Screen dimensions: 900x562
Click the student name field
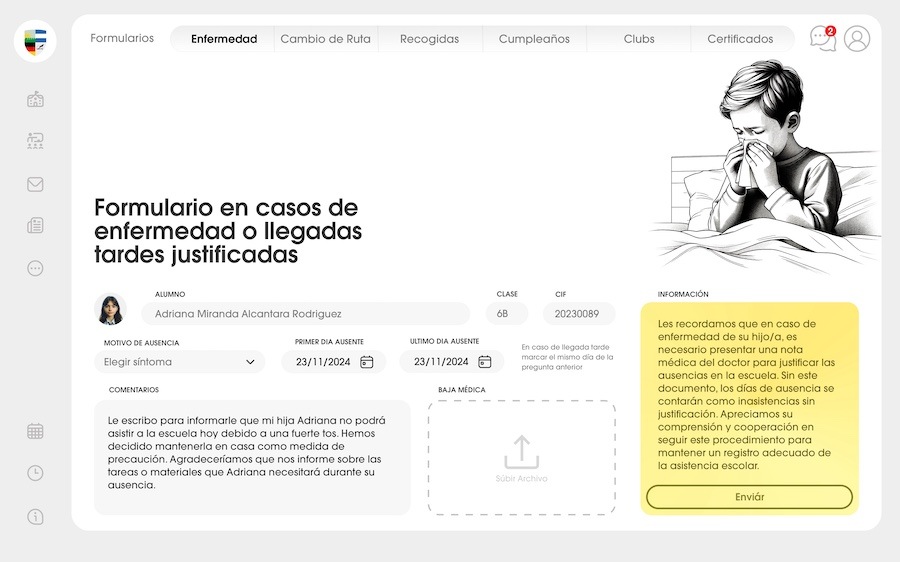coord(305,314)
